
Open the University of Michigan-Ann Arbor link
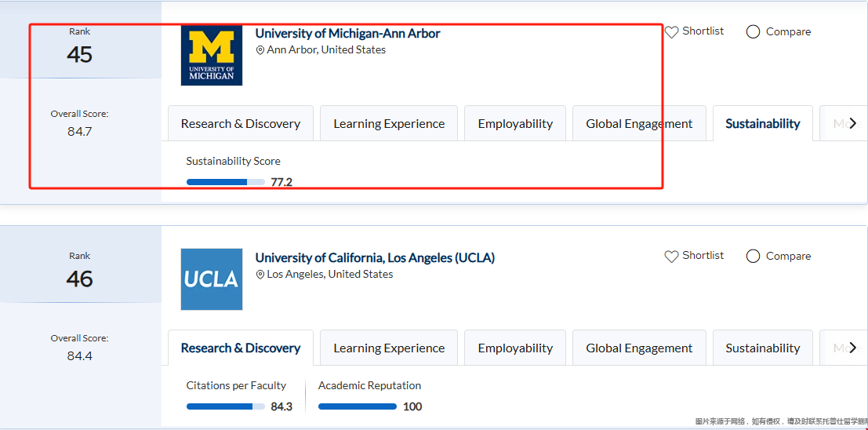(347, 34)
